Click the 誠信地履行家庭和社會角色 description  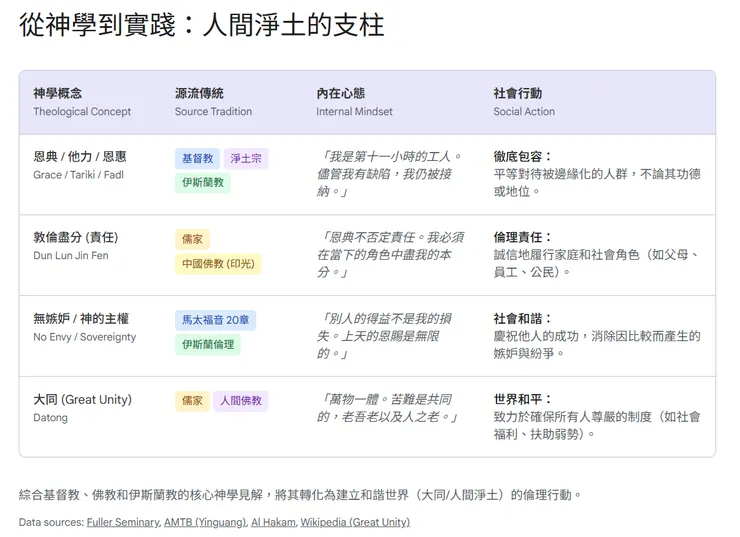pyautogui.click(x=597, y=263)
